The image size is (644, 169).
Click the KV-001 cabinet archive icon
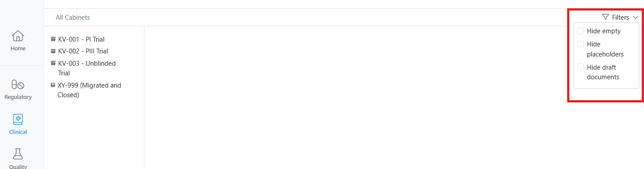pyautogui.click(x=53, y=39)
